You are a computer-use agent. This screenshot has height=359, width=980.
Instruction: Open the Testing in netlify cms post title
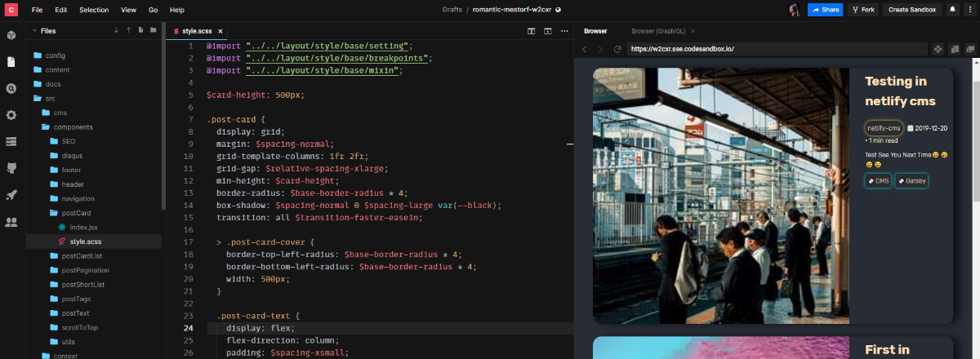(x=900, y=91)
